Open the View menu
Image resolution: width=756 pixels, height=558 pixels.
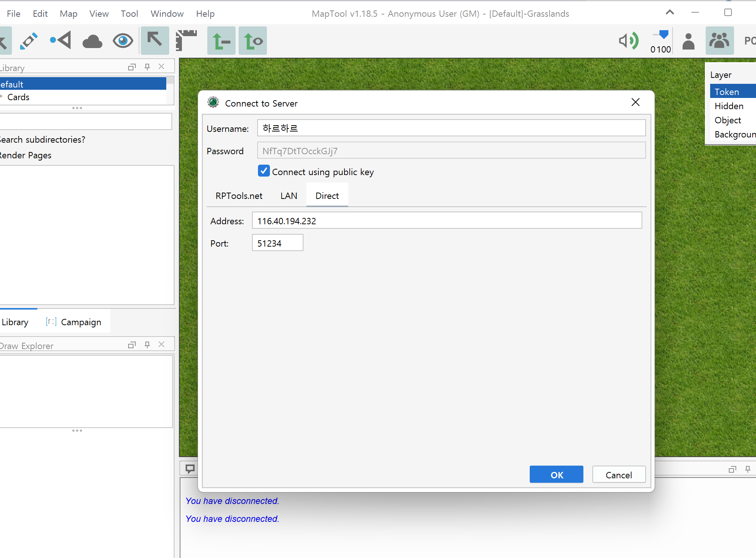point(99,14)
